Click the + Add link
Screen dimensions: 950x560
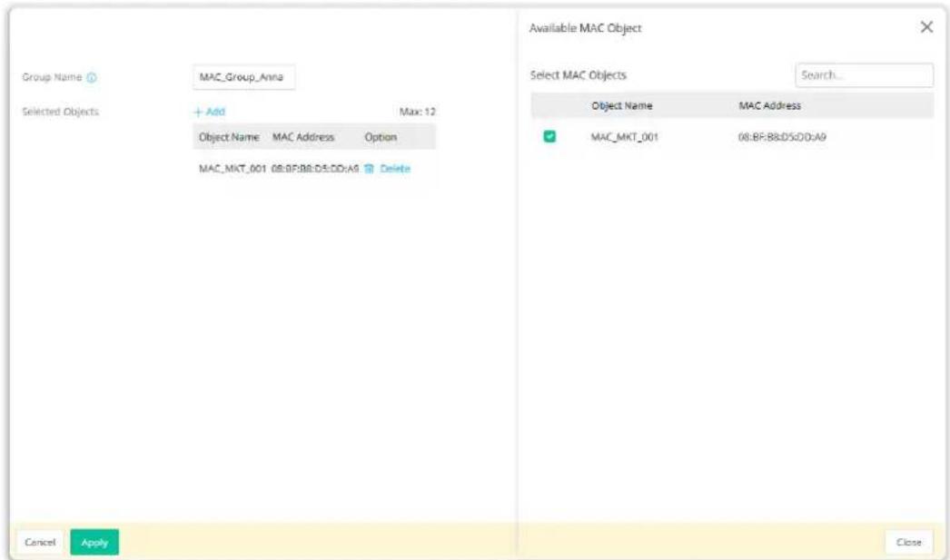pos(210,112)
